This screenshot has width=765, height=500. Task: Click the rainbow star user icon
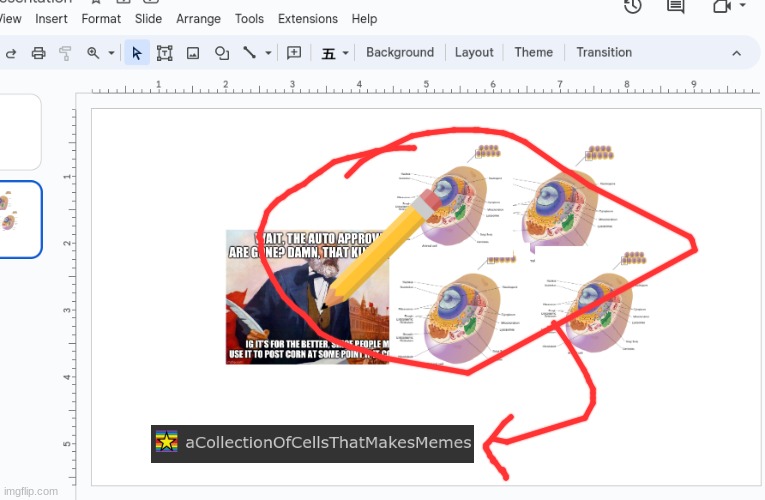(166, 442)
